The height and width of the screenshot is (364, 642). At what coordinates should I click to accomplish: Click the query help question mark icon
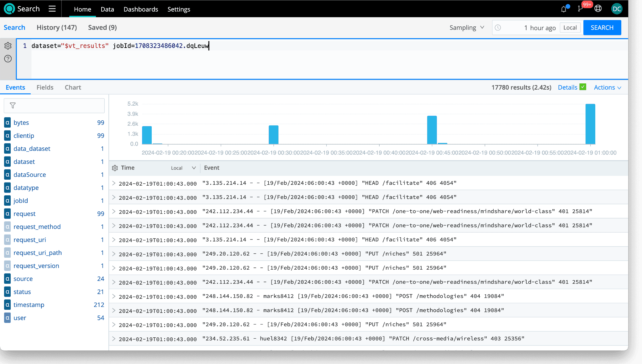point(8,59)
